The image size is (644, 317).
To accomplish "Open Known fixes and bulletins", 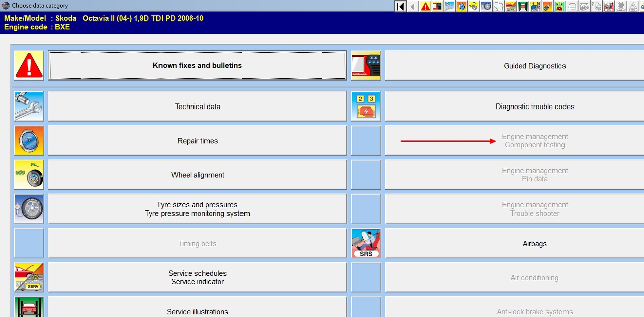I will [197, 65].
